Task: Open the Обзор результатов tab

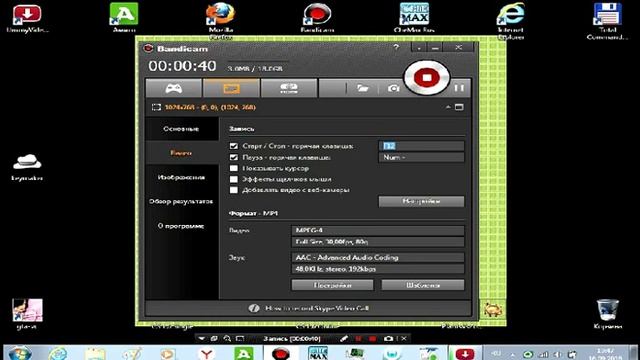Action: pos(181,201)
